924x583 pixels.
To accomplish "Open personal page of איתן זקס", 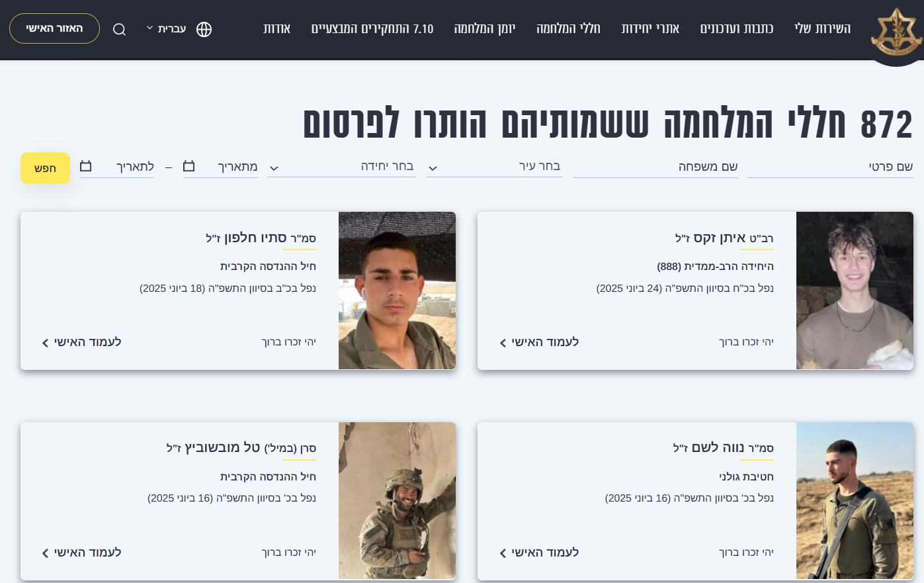I will [x=539, y=342].
